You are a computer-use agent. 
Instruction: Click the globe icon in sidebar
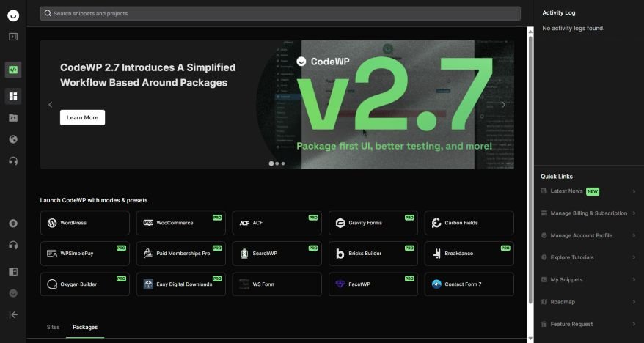click(x=13, y=139)
